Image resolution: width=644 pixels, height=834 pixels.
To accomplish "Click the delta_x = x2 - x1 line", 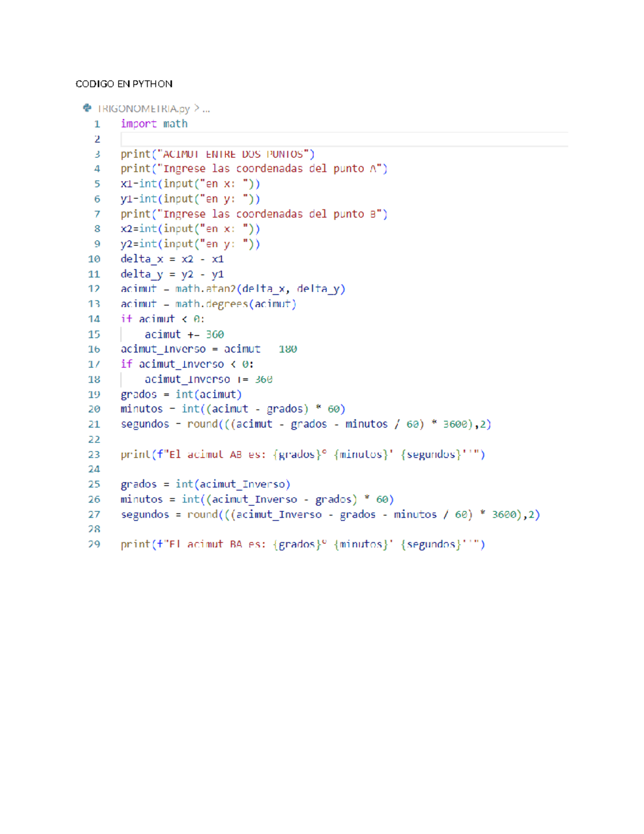I will tap(172, 259).
